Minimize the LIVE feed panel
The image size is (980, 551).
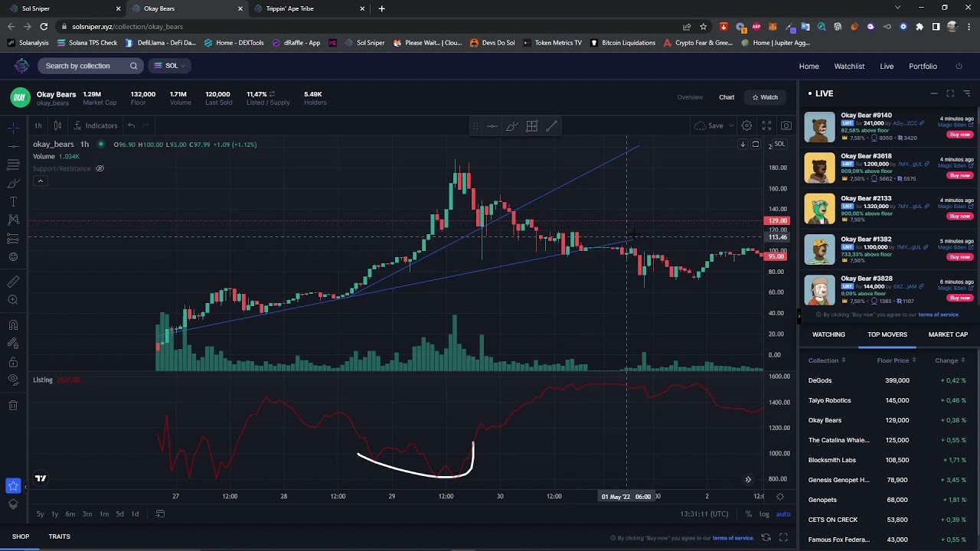(933, 93)
